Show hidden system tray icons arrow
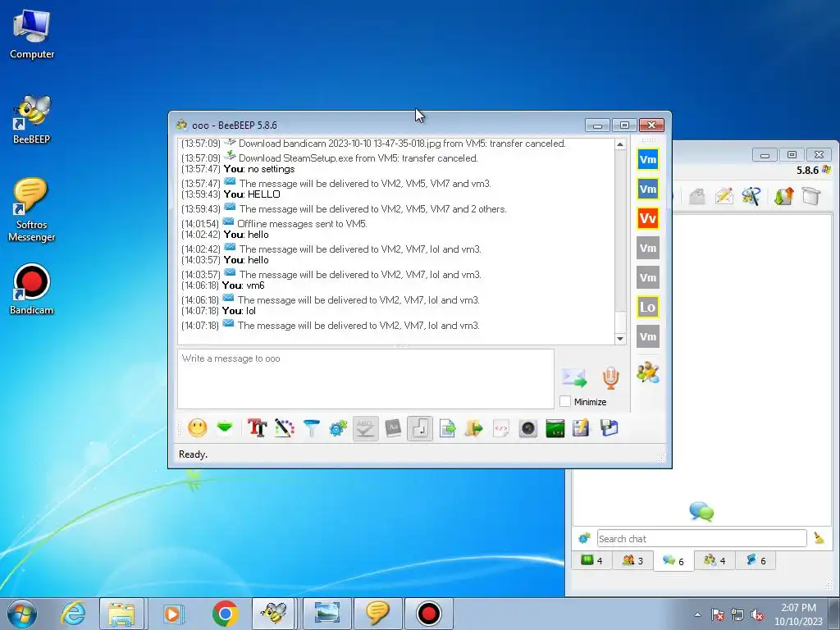This screenshot has height=630, width=840. pos(697,614)
